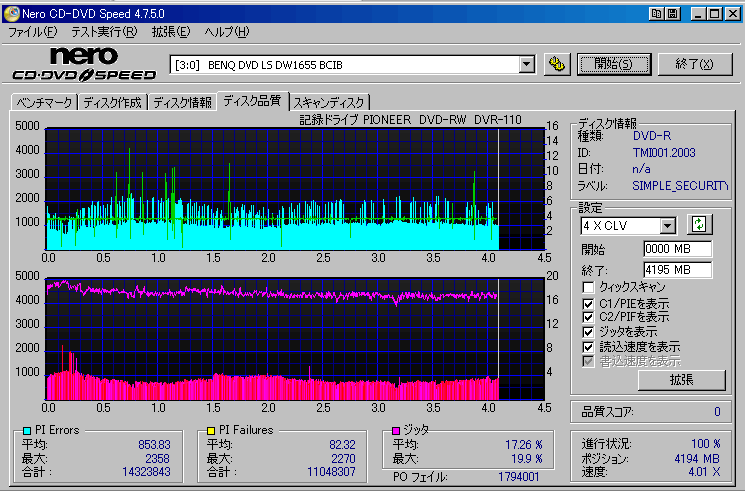Select the ディスク品質 tab
Image resolution: width=745 pixels, height=491 pixels.
(252, 100)
